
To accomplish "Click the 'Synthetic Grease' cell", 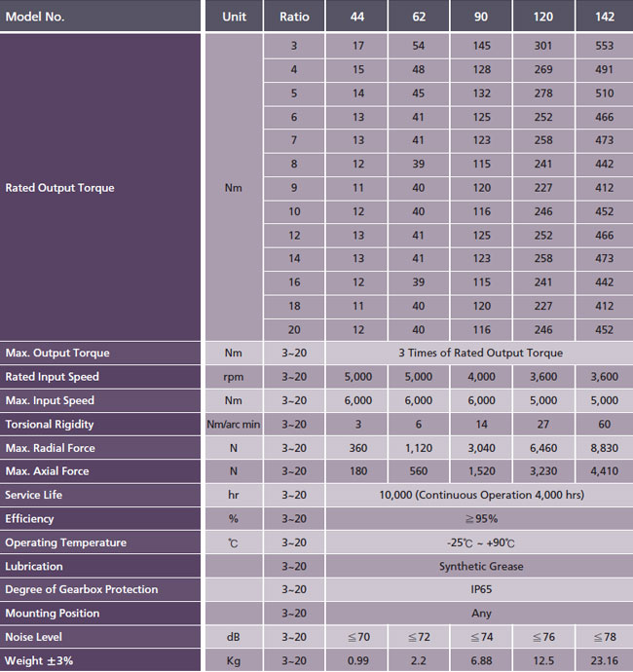I will coord(479,566).
